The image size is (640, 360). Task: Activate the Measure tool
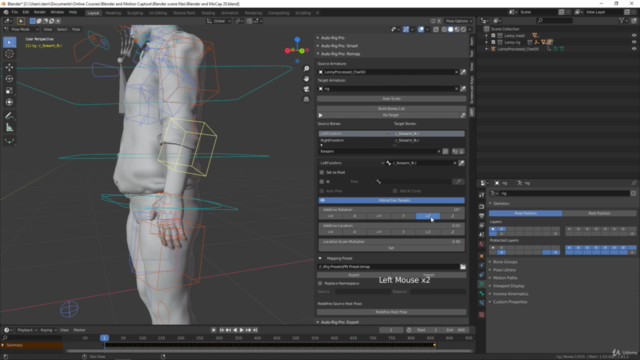(9, 128)
